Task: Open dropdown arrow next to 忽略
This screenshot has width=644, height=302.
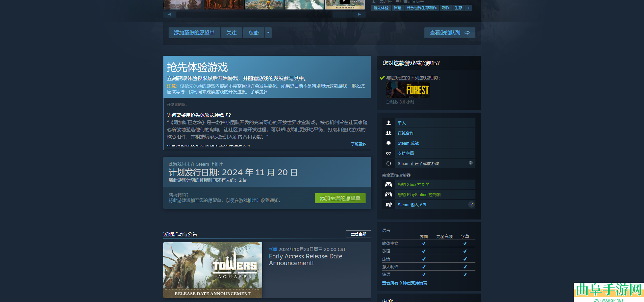Action: click(268, 33)
